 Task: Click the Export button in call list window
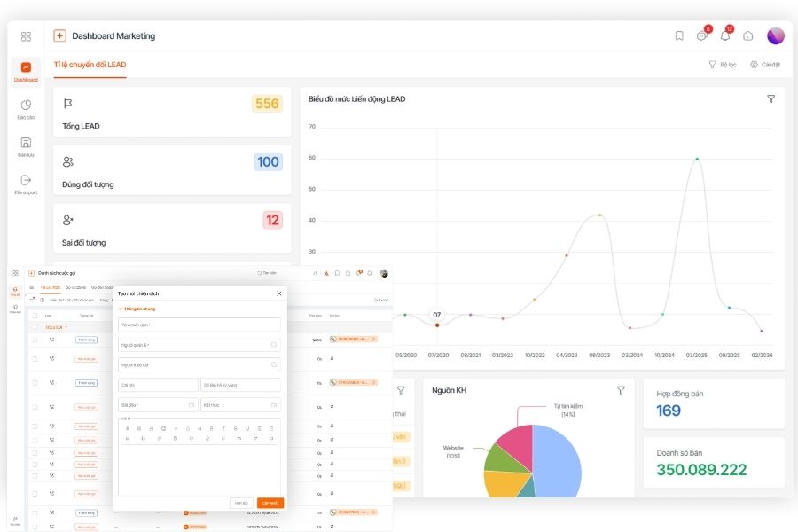point(381,301)
